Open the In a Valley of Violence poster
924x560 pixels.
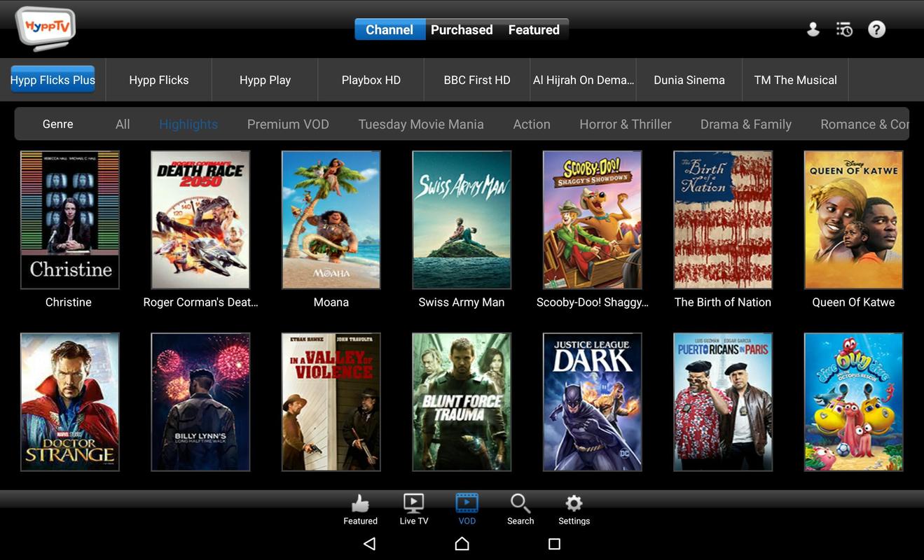[331, 402]
